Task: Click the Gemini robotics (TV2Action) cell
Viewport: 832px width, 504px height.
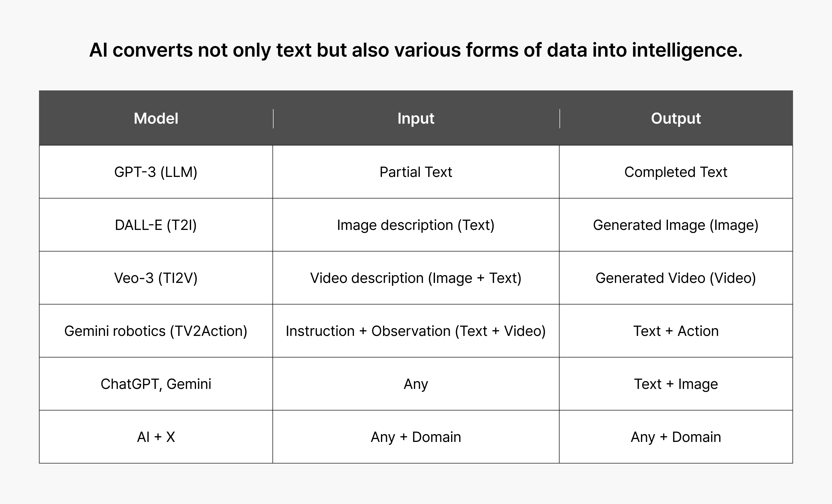Action: point(156,331)
